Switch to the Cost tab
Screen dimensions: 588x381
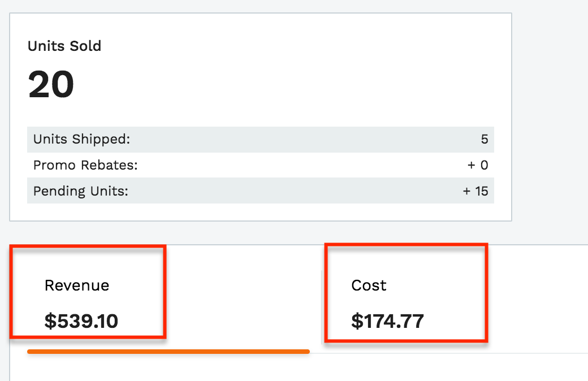pos(405,293)
